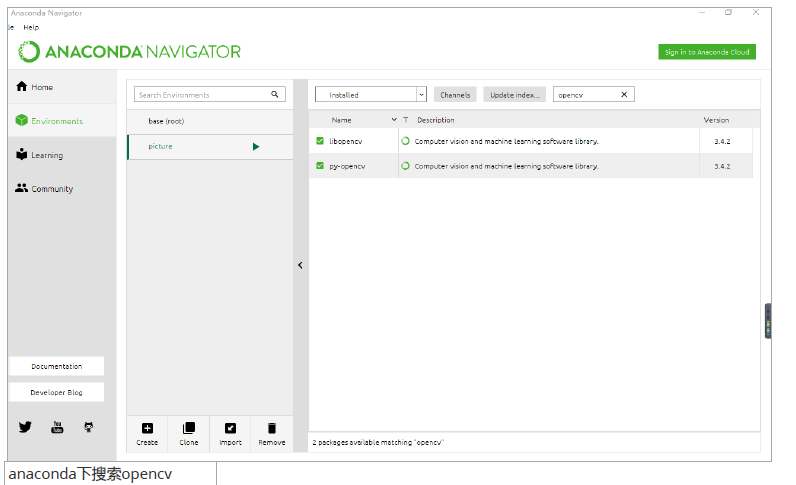Click version 3.4.2 of libopencv

722,141
